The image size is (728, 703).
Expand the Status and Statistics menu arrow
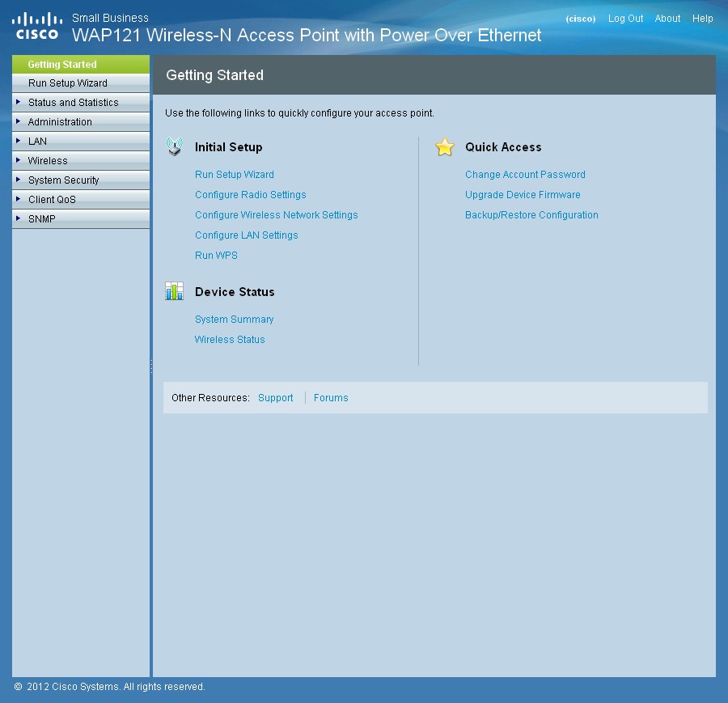pos(18,102)
